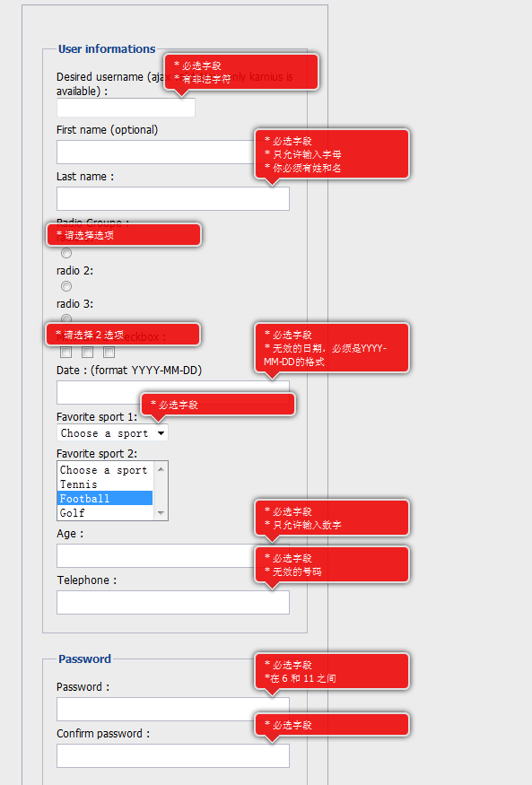Select the first radio button above radio 2
The width and height of the screenshot is (532, 785).
[66, 253]
